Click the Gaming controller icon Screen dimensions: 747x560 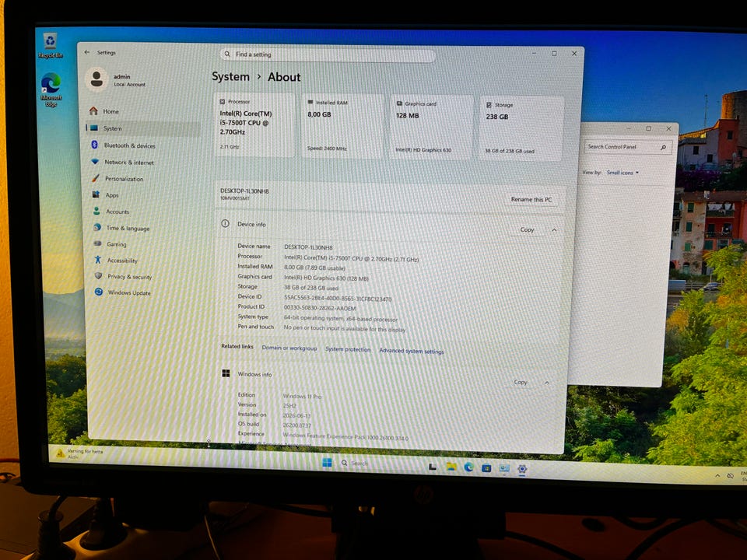tap(98, 243)
